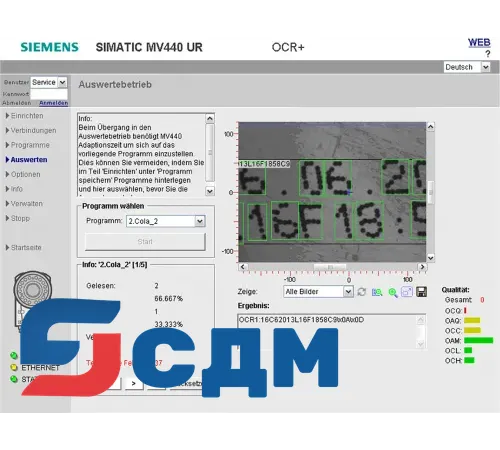Viewport: 500px width, 450px height.
Task: Click the Ergebnis box scroll-up arrow
Action: 421,320
